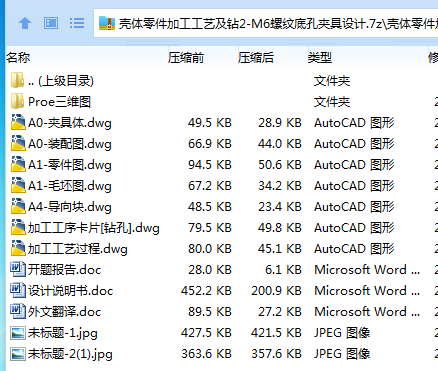438x371 pixels.
Task: Click 80.0 KB size of 加工工艺过程.dwg
Action: pos(210,249)
